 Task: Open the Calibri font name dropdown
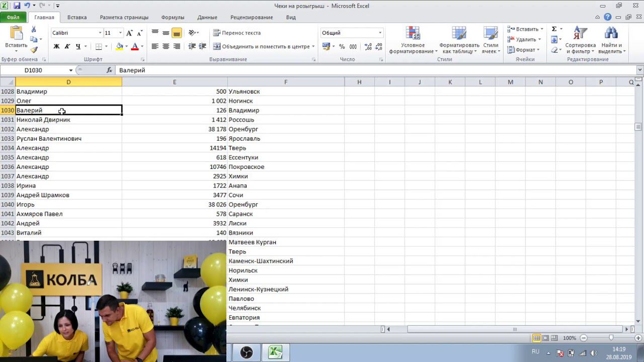100,33
